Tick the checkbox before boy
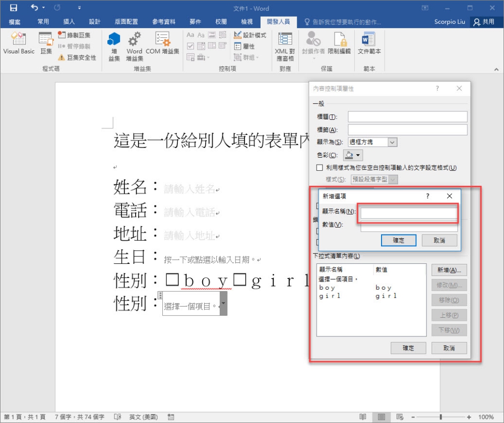The image size is (504, 423). tap(172, 280)
